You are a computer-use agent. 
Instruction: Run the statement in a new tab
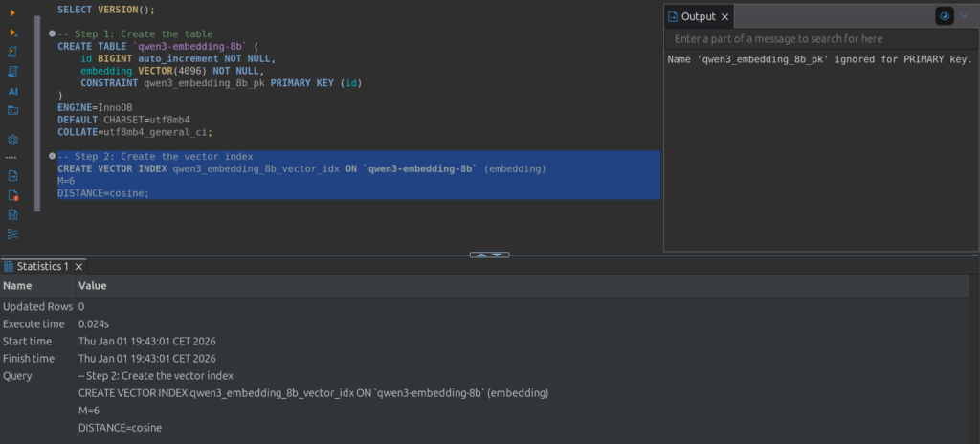(x=12, y=33)
